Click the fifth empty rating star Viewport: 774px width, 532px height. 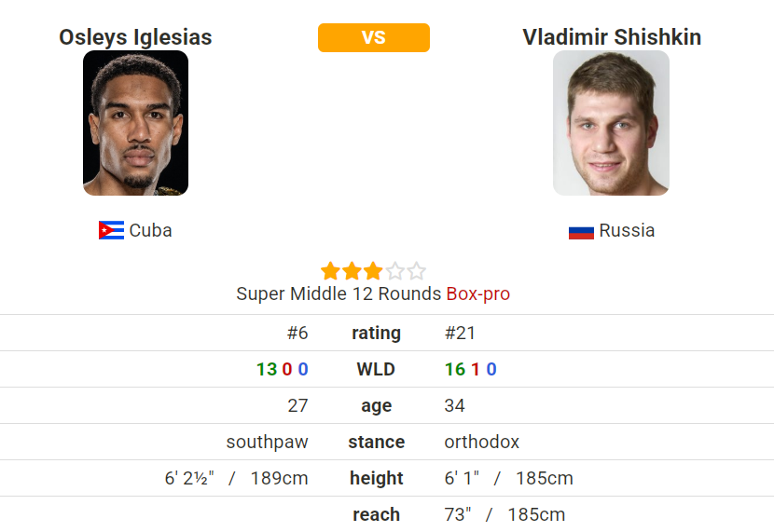tap(416, 271)
